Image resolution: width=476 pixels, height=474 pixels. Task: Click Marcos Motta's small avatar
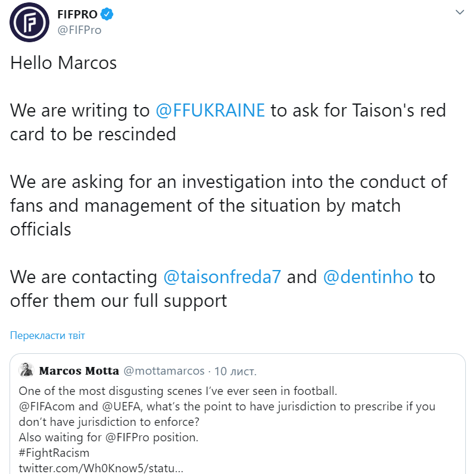pyautogui.click(x=26, y=371)
